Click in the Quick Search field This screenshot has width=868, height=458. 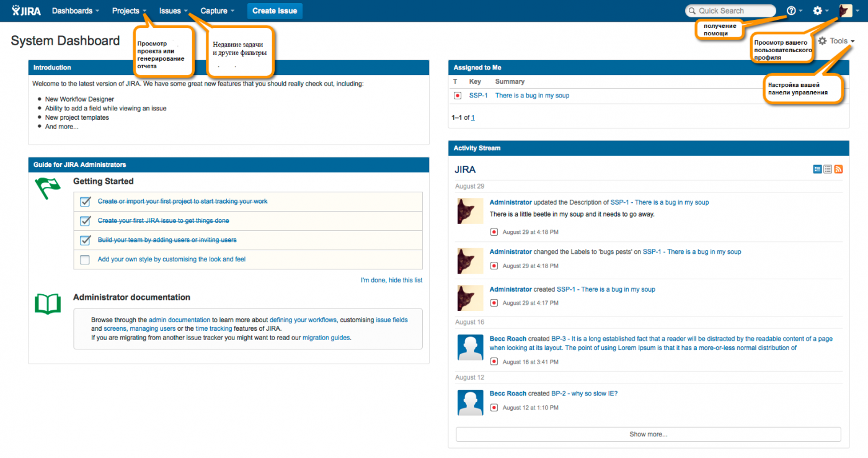point(732,11)
